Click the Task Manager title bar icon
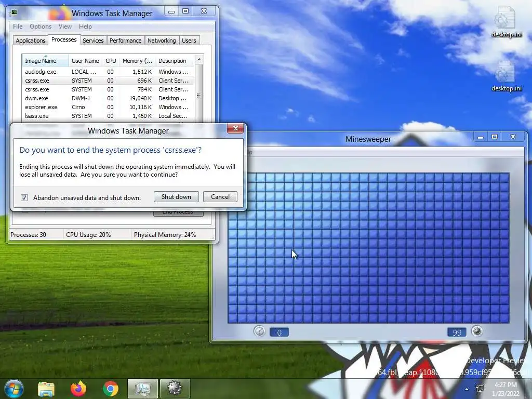The width and height of the screenshot is (532, 399). point(14,13)
